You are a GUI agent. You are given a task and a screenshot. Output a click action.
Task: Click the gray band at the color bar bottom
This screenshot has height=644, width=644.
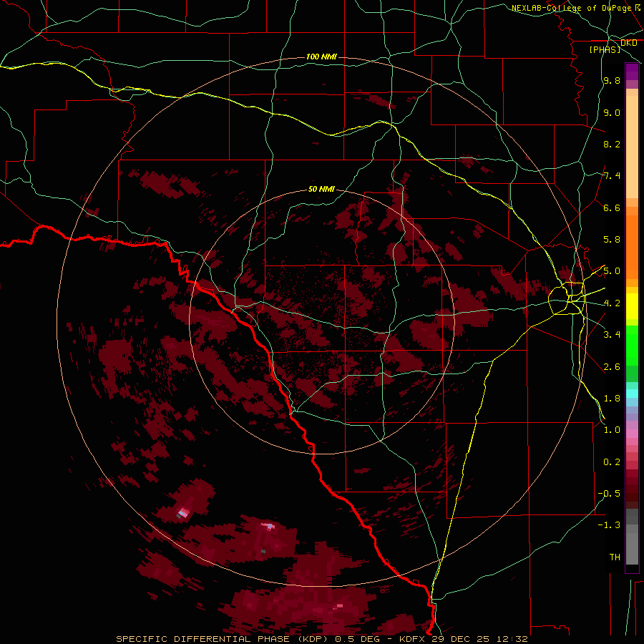tap(632, 545)
